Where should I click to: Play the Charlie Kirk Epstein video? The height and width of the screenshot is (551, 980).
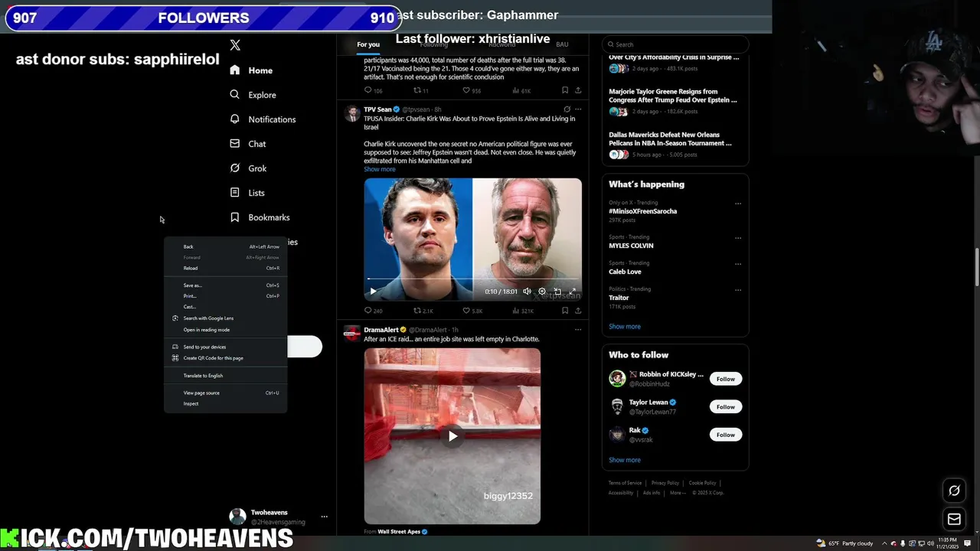coord(374,291)
